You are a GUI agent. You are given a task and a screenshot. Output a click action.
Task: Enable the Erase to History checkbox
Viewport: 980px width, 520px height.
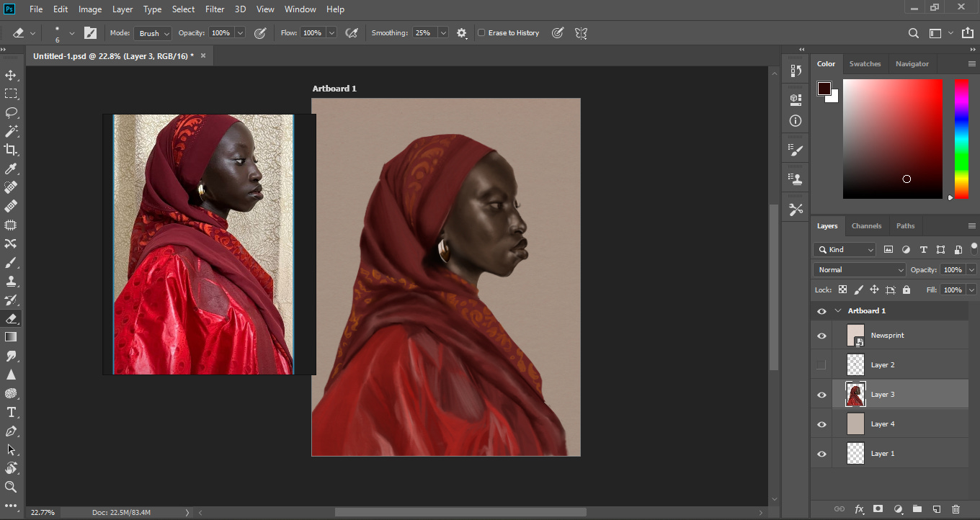481,33
